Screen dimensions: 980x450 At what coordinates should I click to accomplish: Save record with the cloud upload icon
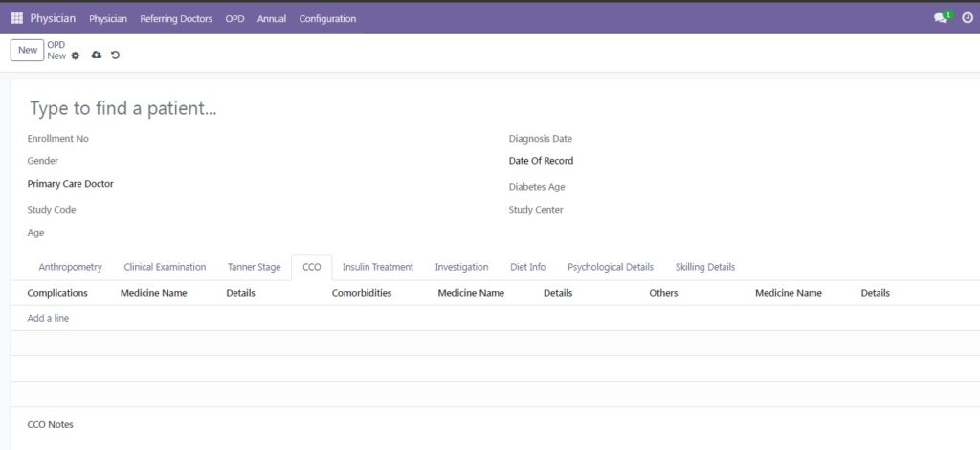(96, 56)
